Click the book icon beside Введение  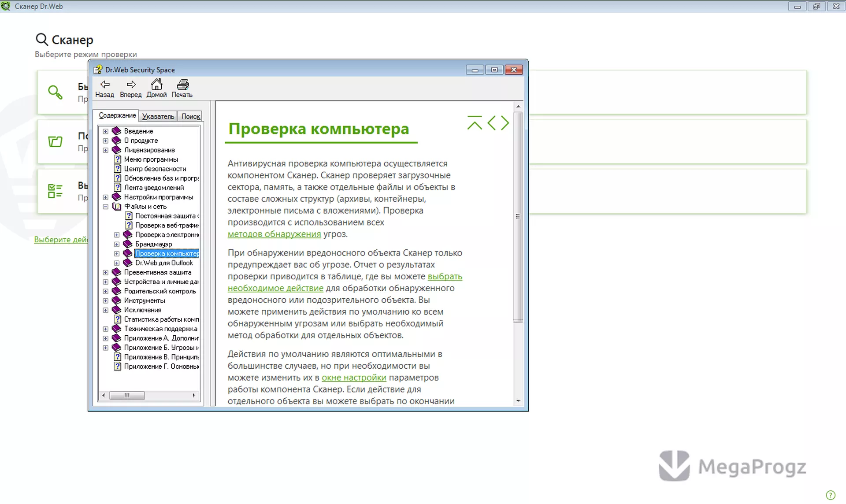click(117, 131)
